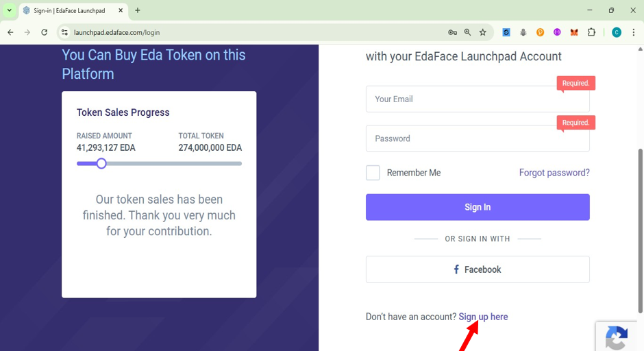This screenshot has width=644, height=351.
Task: Open the Chrome profile avatar
Action: (x=617, y=32)
